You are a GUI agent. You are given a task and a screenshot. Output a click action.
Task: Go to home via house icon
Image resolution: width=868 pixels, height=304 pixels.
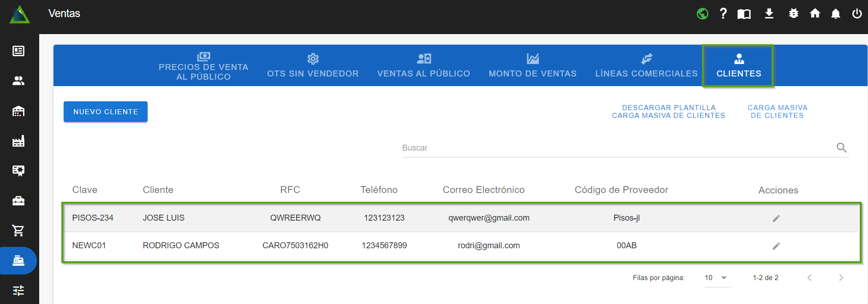tap(815, 14)
